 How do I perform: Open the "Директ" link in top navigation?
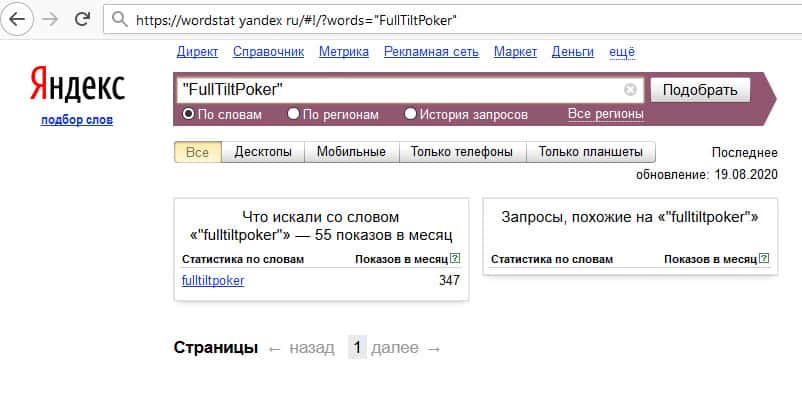pos(197,51)
